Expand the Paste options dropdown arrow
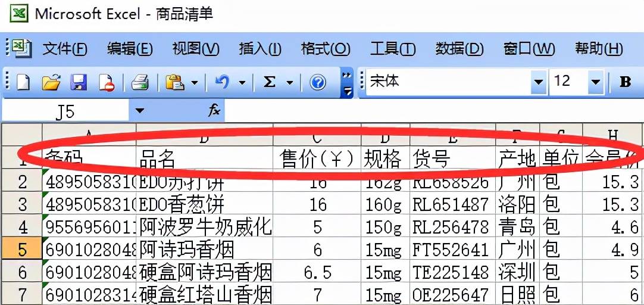Viewport: 644px width, 305px height. pos(195,83)
